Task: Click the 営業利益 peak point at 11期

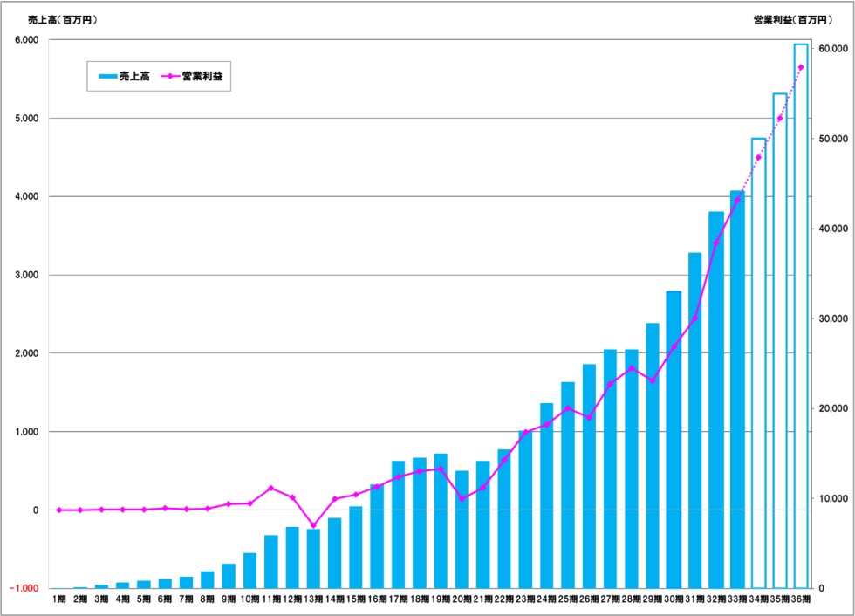Action: [271, 488]
